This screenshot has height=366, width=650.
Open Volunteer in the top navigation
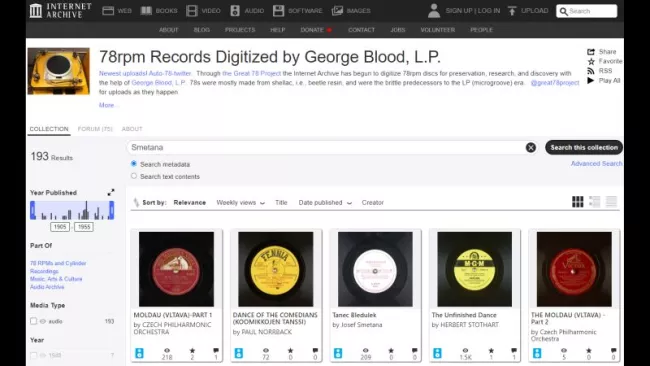438,30
